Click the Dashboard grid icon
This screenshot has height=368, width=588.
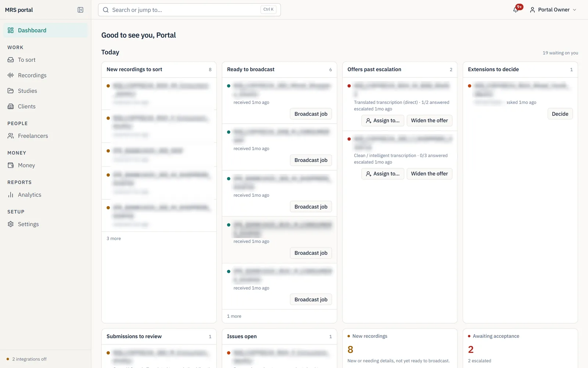(x=11, y=30)
